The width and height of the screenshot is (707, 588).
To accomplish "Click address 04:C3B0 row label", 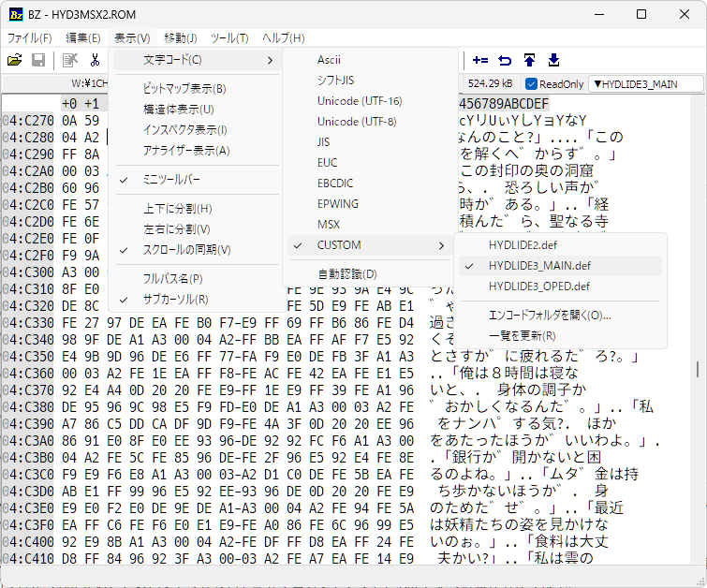I will click(28, 458).
